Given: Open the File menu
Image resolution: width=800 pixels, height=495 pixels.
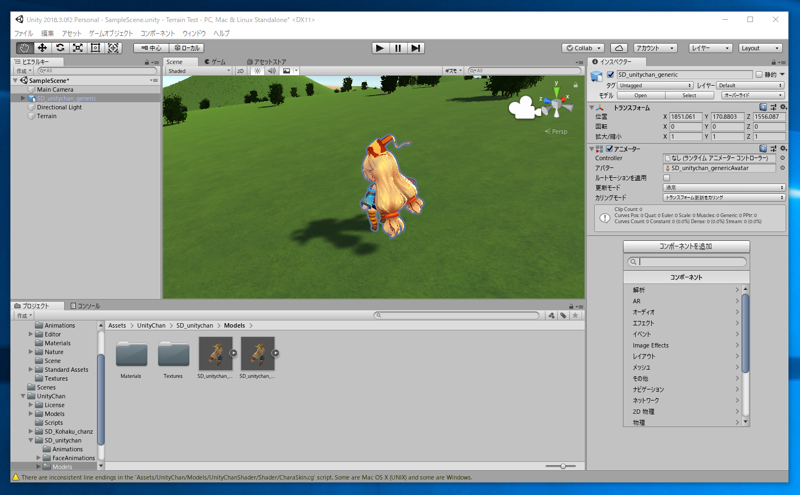Looking at the screenshot, I should (x=23, y=33).
